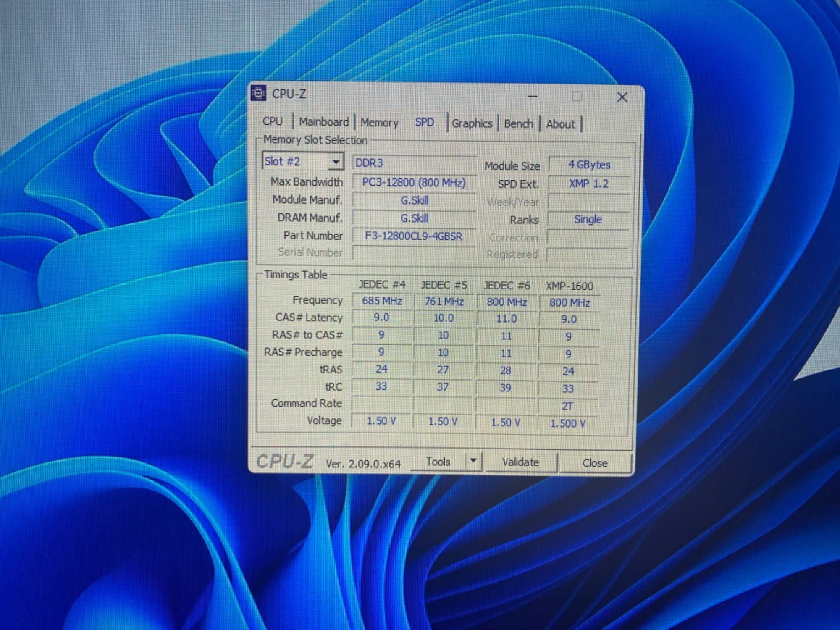Screen dimensions: 840x630
Task: Click the 4 GBytes module size value
Action: pyautogui.click(x=589, y=165)
